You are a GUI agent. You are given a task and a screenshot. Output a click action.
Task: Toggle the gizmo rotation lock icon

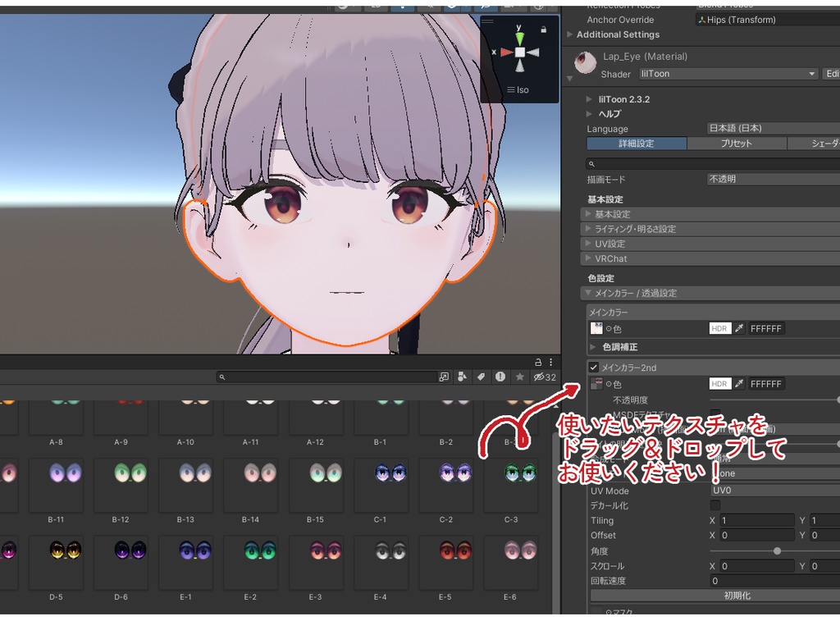[543, 30]
